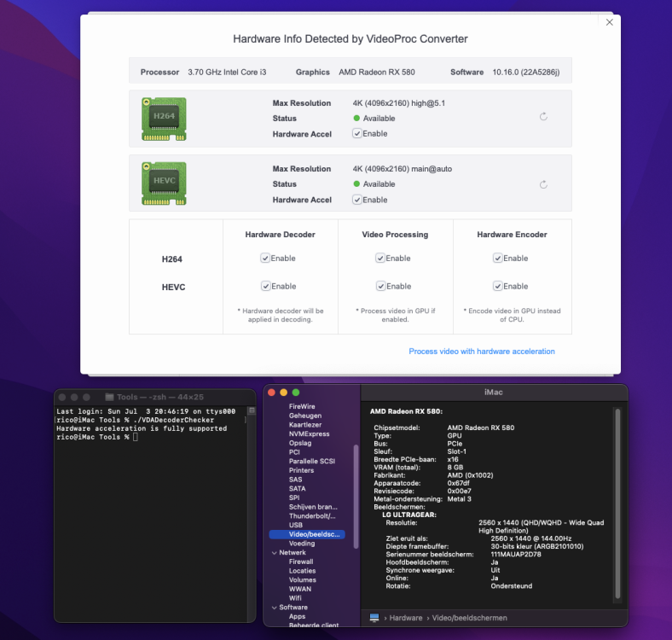Select Locaties under Netwerk
Viewport: 672px width, 640px height.
(x=302, y=571)
